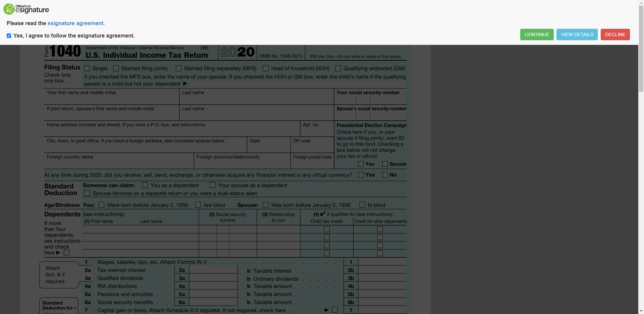
Task: Check the Married filing separately (MFS) box
Action: pos(179,68)
